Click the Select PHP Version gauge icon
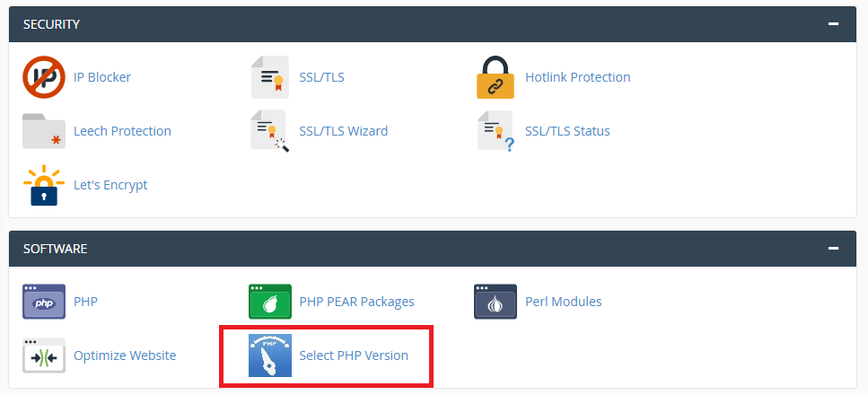 pos(270,355)
